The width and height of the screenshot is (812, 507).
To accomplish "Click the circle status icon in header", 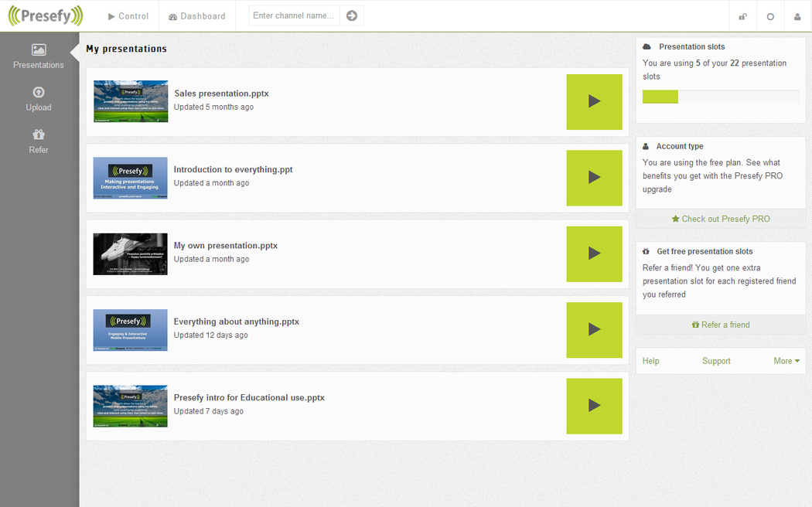I will [x=770, y=16].
